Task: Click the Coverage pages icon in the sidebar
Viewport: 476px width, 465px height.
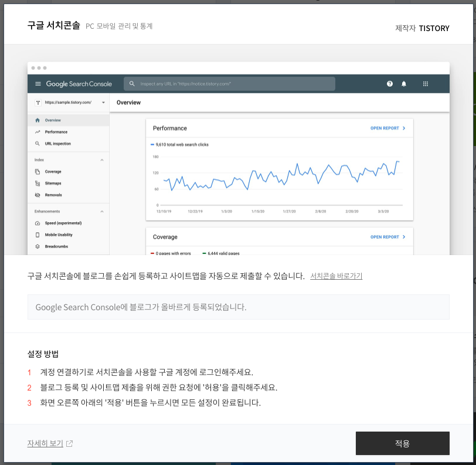Action: click(x=38, y=172)
